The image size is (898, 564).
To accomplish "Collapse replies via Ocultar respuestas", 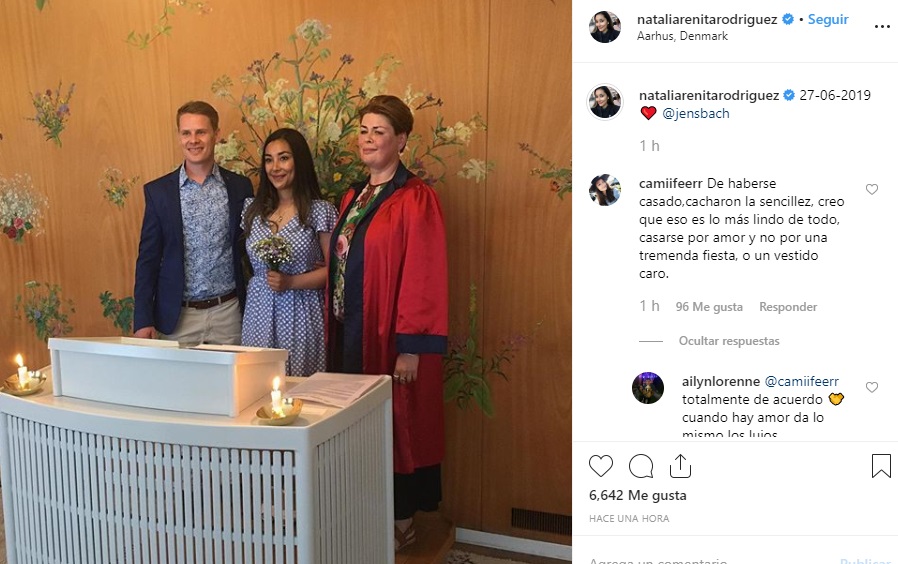I will coord(729,341).
